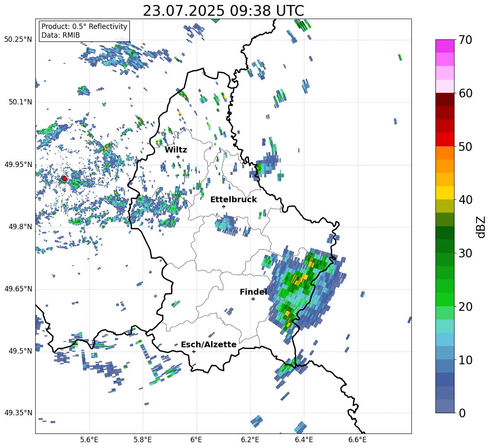Click the 'Product: 0.5° Reflectivity' text
This screenshot has width=491, height=448.
pyautogui.click(x=84, y=27)
